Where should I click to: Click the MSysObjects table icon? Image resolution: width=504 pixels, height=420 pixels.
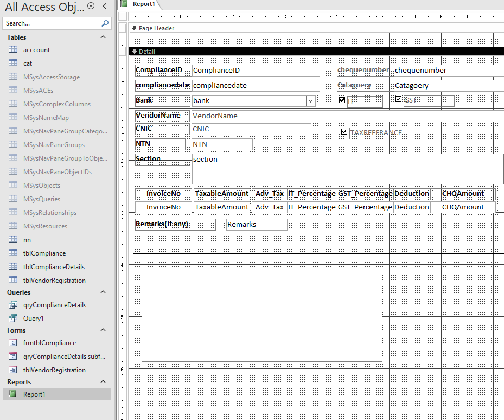[13, 184]
